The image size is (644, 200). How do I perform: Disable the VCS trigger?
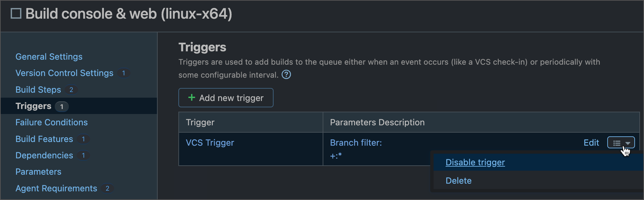click(x=475, y=162)
